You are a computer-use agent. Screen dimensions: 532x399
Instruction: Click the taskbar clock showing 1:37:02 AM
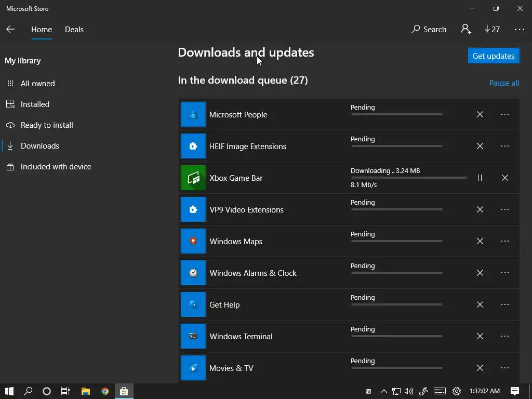[485, 391]
